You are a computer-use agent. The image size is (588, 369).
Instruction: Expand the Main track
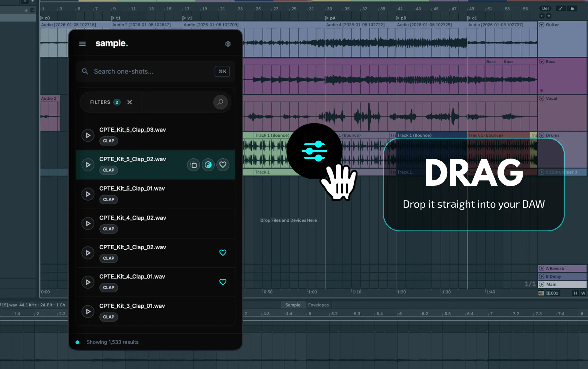coord(542,284)
